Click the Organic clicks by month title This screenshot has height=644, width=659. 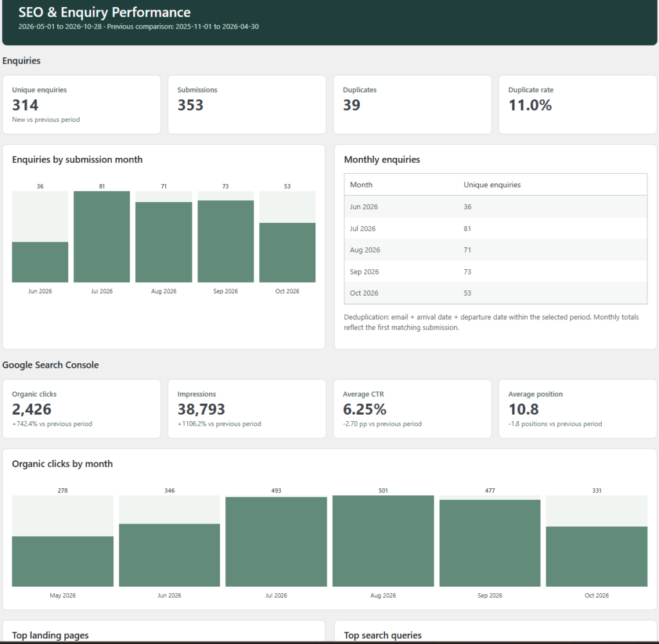tap(62, 464)
